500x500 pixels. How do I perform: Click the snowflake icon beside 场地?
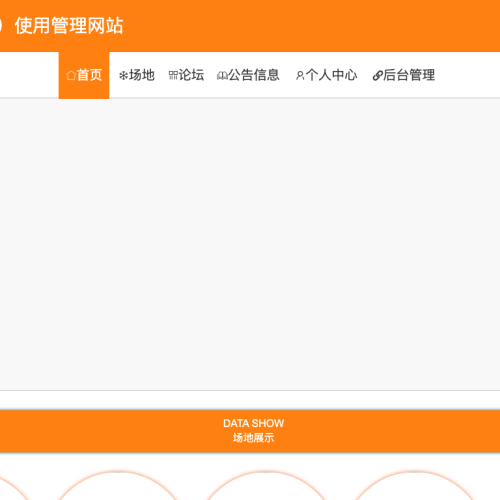pyautogui.click(x=124, y=76)
